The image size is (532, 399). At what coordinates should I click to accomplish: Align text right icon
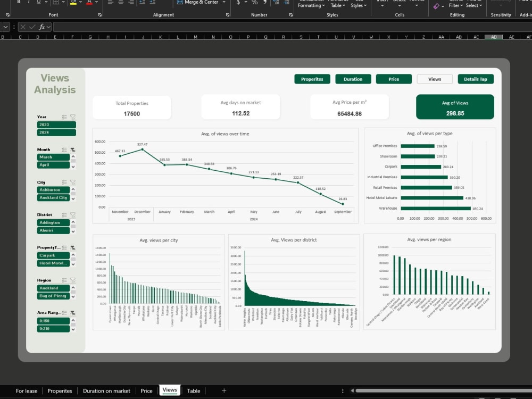(131, 2)
